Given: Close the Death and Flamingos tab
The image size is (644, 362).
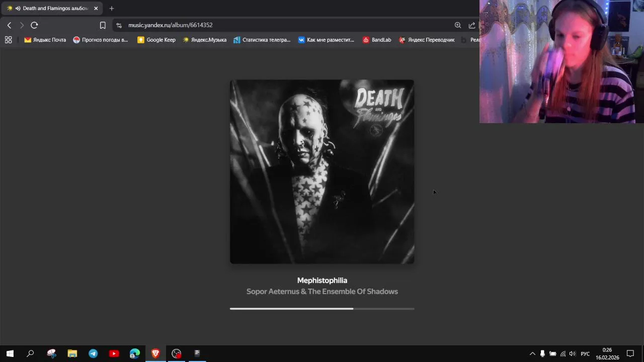Looking at the screenshot, I should click(96, 8).
